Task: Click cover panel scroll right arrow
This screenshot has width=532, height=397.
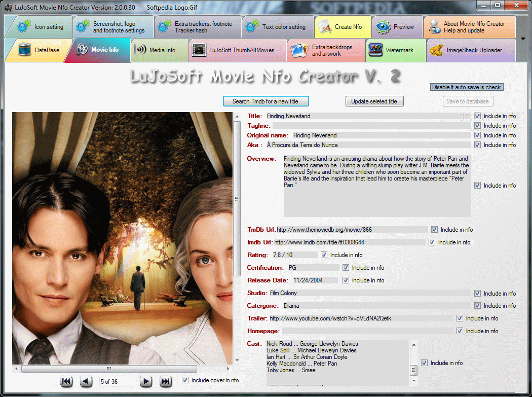Action: pos(228,369)
